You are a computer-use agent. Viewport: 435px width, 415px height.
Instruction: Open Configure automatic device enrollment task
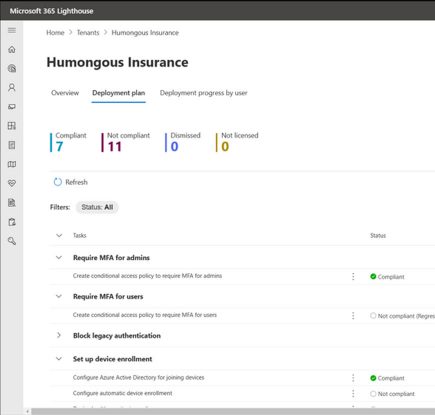122,393
